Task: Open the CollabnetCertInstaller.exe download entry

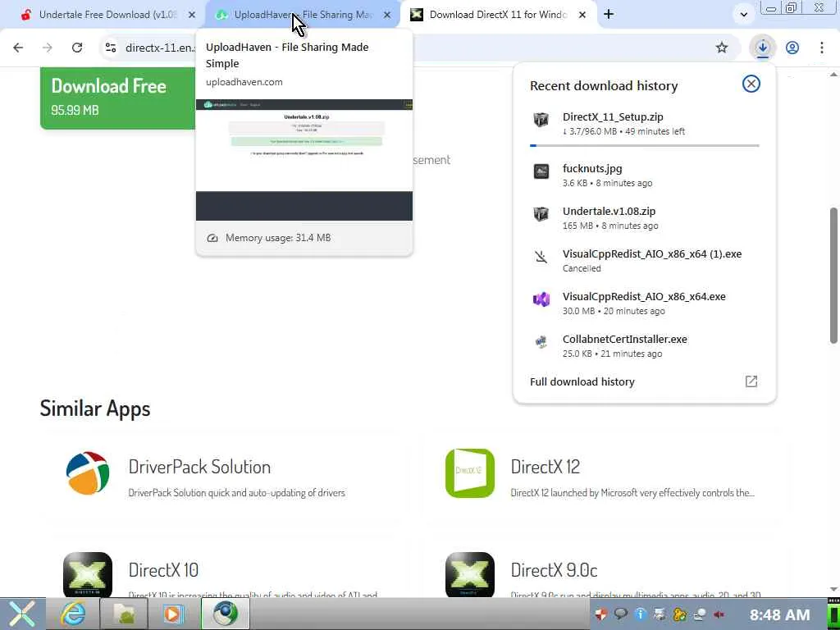Action: (644, 346)
